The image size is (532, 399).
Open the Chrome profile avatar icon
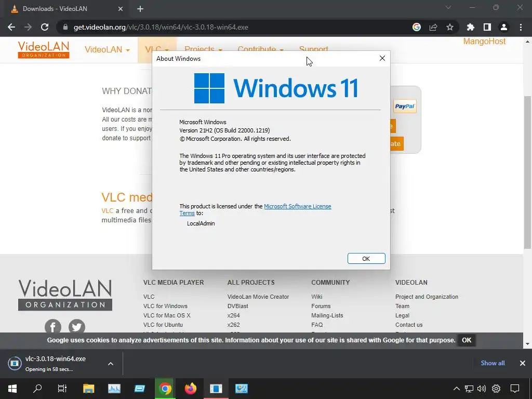[x=504, y=27]
